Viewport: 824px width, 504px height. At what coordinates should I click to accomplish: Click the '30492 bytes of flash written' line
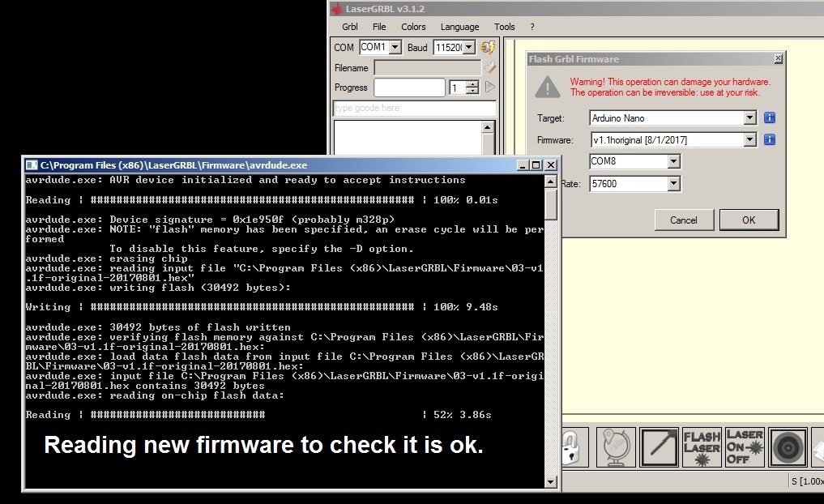[158, 327]
